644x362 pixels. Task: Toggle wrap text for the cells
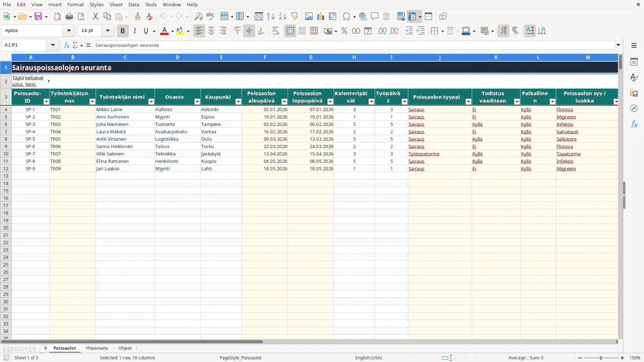click(x=276, y=31)
